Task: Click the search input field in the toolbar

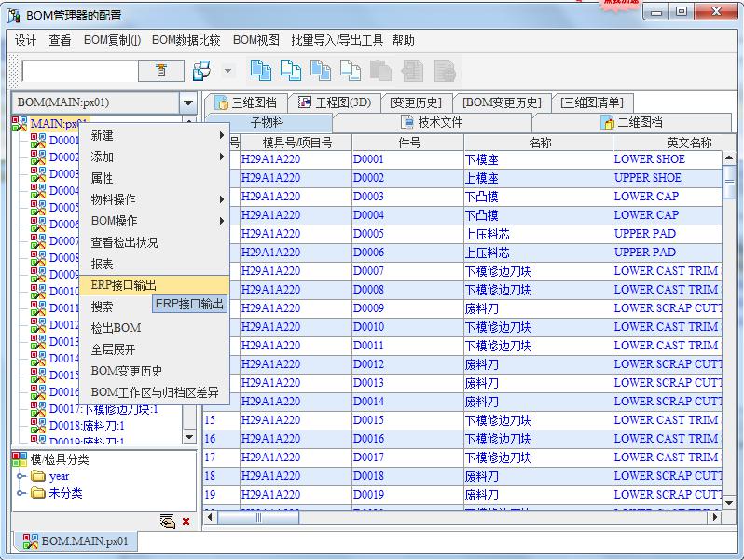Action: pyautogui.click(x=79, y=71)
